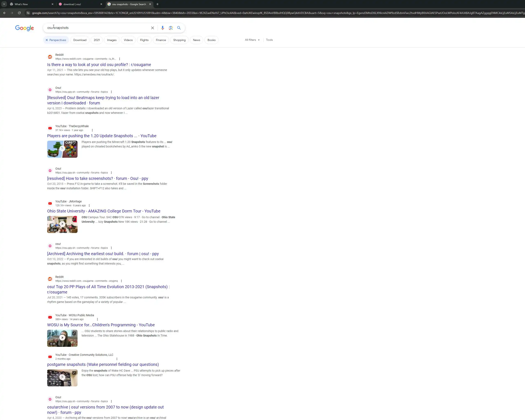This screenshot has height=420, width=525.
Task: Expand the All filters dropdown
Action: [252, 40]
